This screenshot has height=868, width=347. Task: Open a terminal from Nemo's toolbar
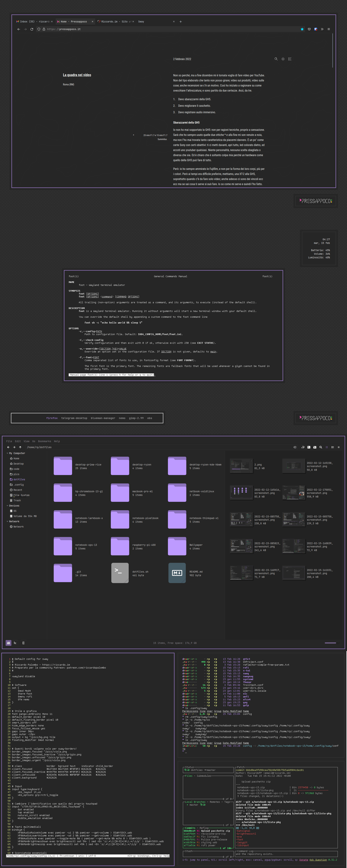click(309, 447)
